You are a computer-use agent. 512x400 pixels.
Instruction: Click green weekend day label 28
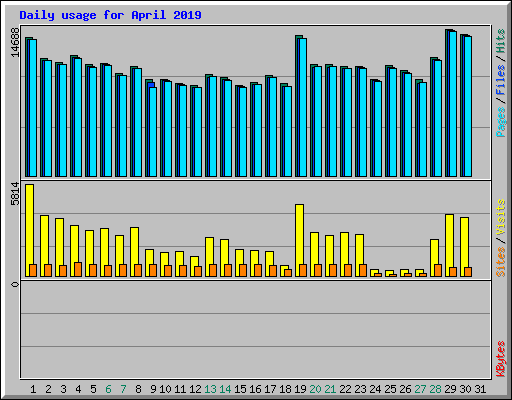(x=435, y=389)
